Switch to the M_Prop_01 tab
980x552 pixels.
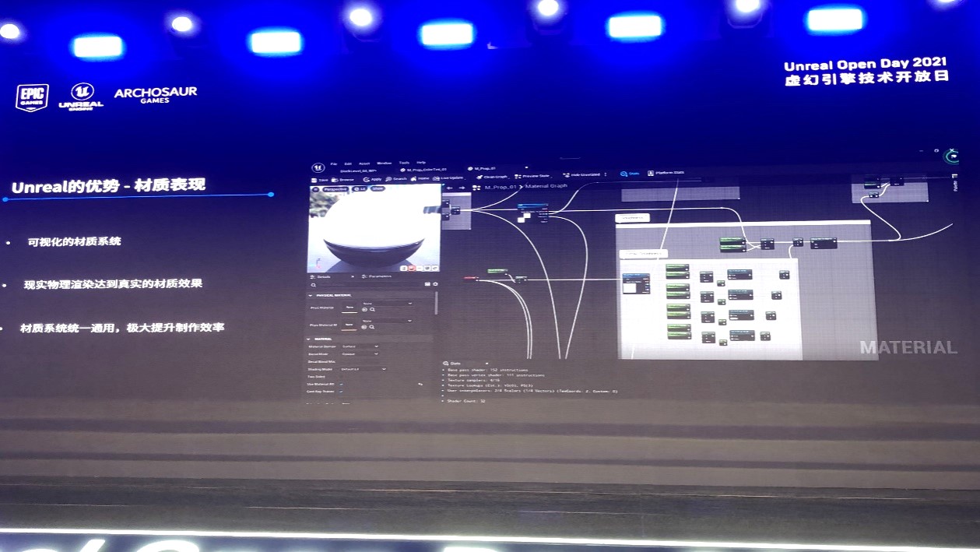482,169
